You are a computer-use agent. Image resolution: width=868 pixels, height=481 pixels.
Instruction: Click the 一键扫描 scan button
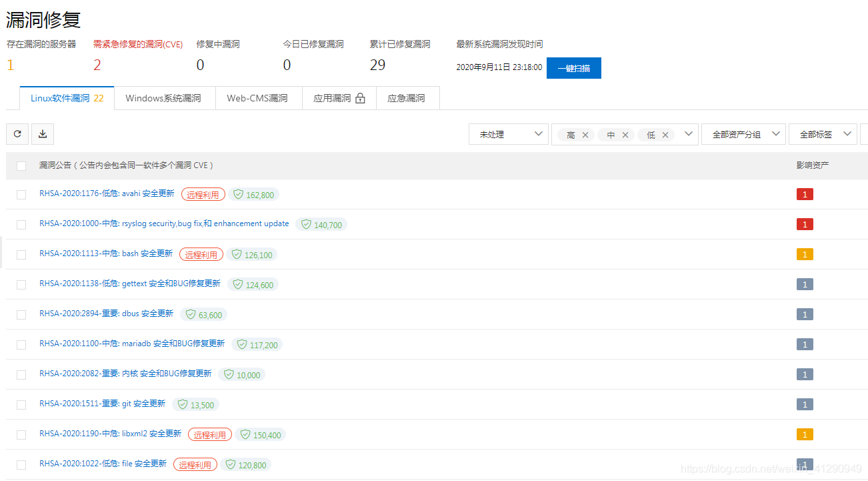pos(574,68)
